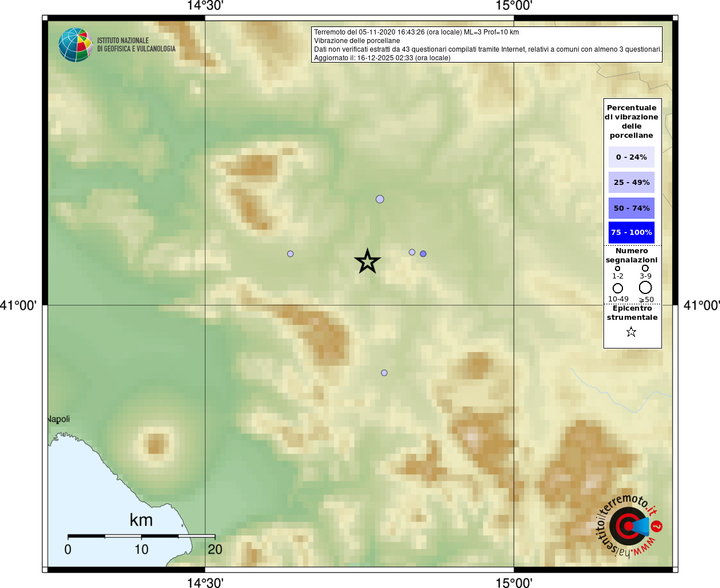
Task: Click the 'Vibrazione delle porcellane' subtitle
Action: (357, 41)
